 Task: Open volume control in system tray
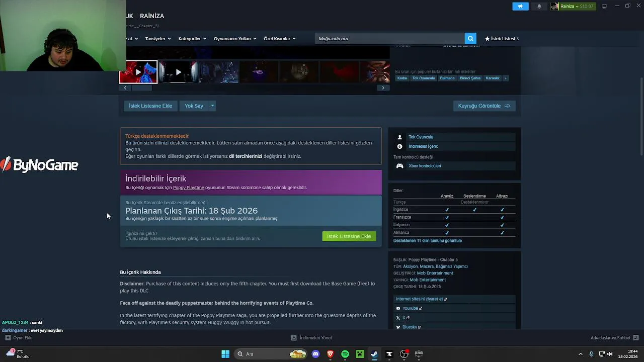[610, 354]
